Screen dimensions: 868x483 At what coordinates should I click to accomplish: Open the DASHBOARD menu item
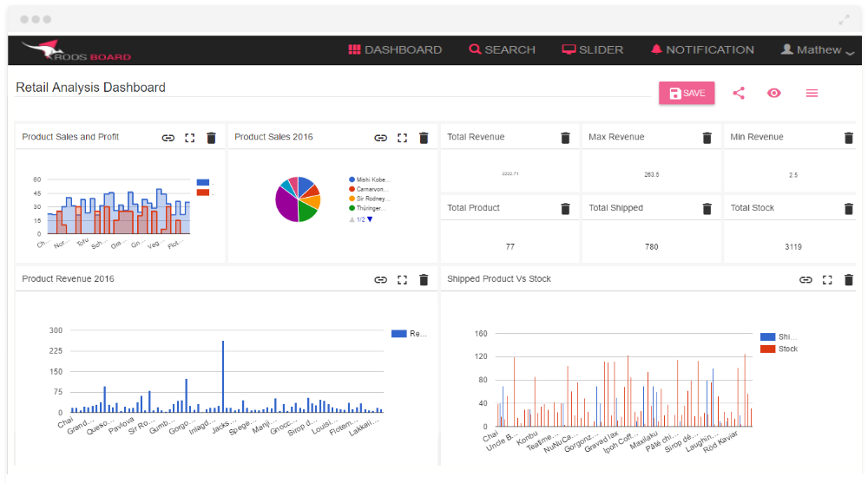(x=395, y=49)
